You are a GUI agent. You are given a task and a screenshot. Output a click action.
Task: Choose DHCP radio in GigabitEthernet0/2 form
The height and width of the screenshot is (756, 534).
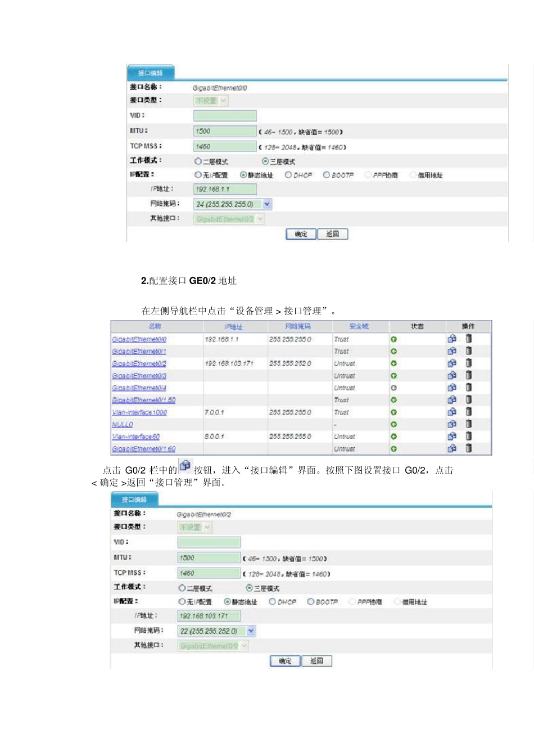coord(272,602)
